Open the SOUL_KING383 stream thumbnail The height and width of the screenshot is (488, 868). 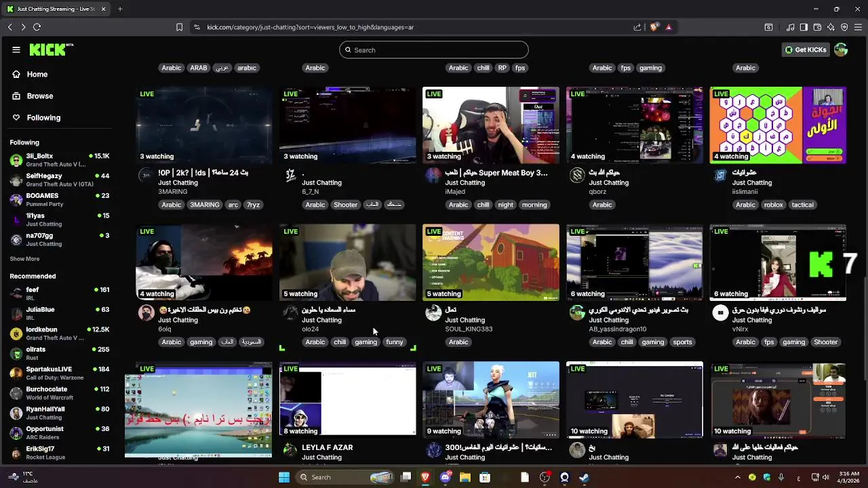coord(491,262)
